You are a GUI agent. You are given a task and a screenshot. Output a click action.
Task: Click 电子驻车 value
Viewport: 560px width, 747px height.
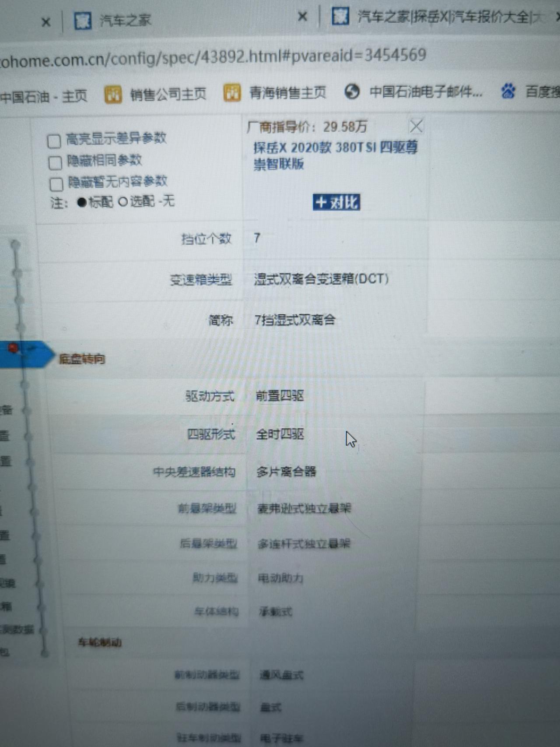pos(281,738)
